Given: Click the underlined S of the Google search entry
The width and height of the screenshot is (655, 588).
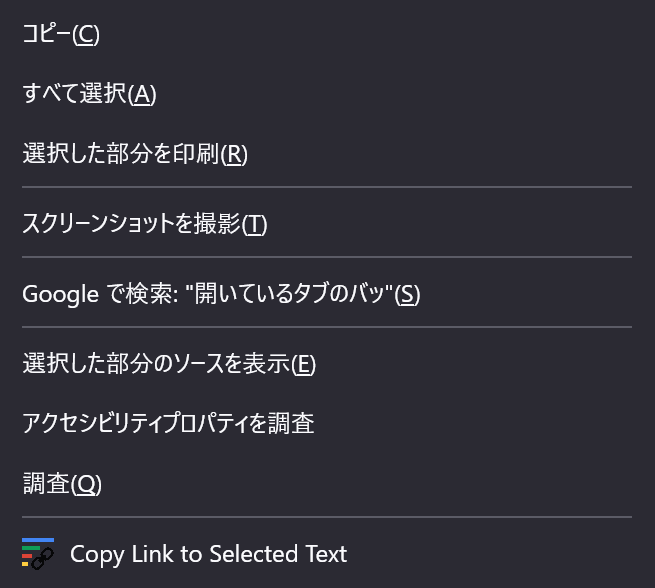Looking at the screenshot, I should pyautogui.click(x=407, y=294).
